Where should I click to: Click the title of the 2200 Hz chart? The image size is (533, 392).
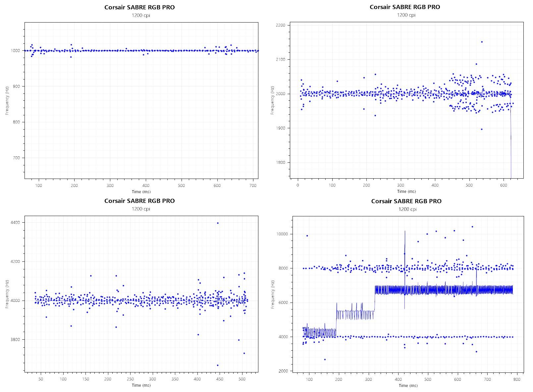pos(405,7)
